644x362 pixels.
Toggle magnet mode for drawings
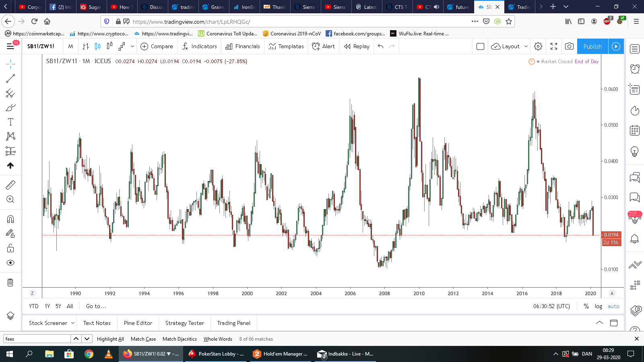[x=10, y=219]
